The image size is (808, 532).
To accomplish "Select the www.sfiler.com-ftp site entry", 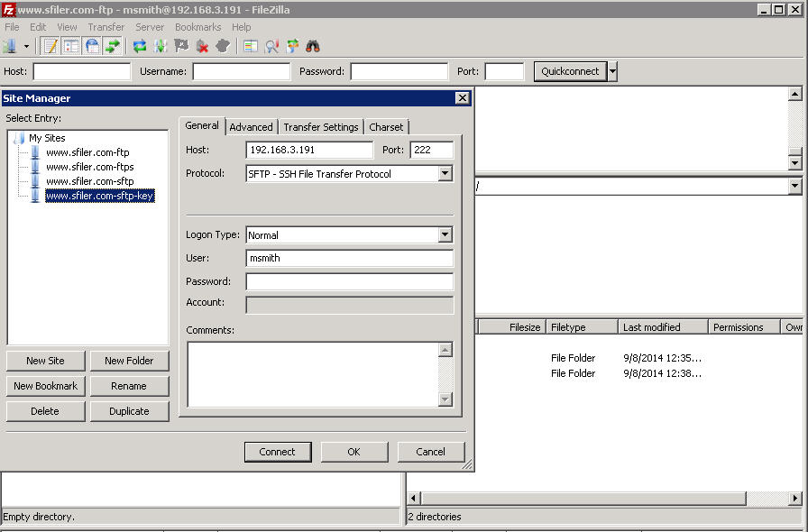I will coord(87,152).
